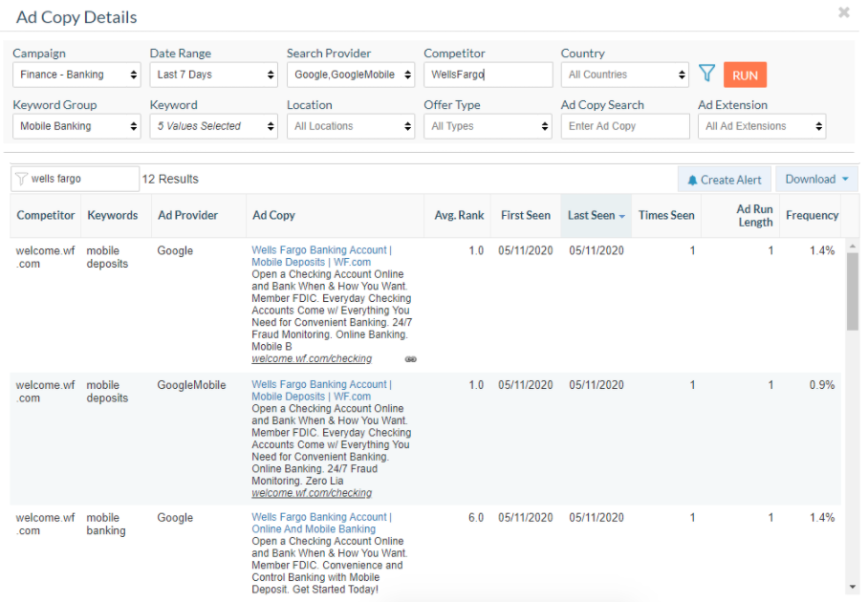Viewport: 868px width, 602px height.
Task: Open the Location dropdown
Action: 351,126
